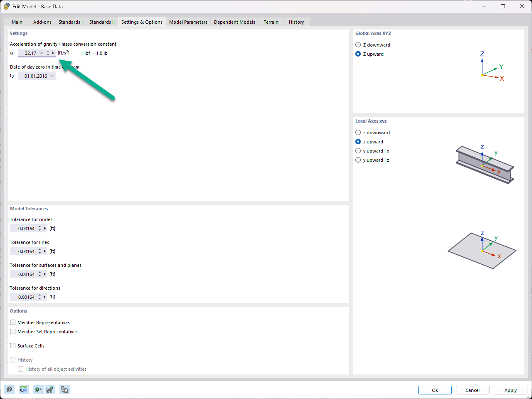Open the Standards I tab
The image size is (532, 399).
[x=71, y=22]
